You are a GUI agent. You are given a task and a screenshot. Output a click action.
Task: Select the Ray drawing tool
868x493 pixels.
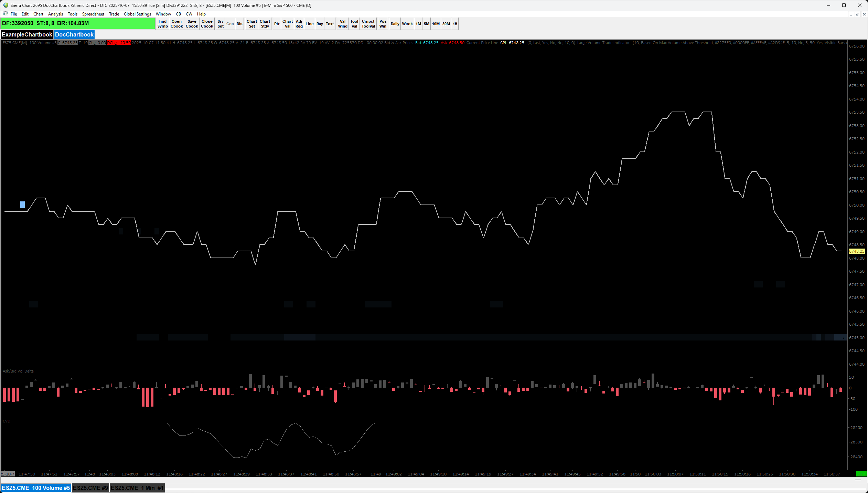pos(320,24)
